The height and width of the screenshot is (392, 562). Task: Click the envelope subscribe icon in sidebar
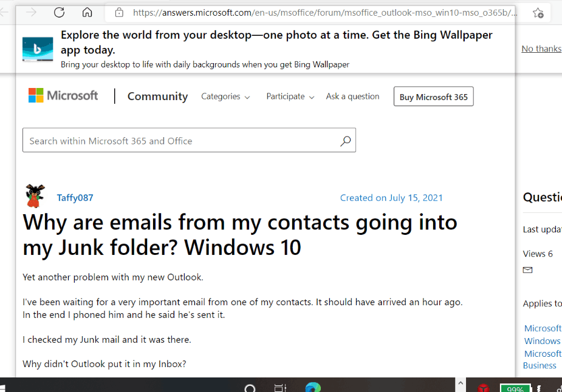click(x=527, y=270)
